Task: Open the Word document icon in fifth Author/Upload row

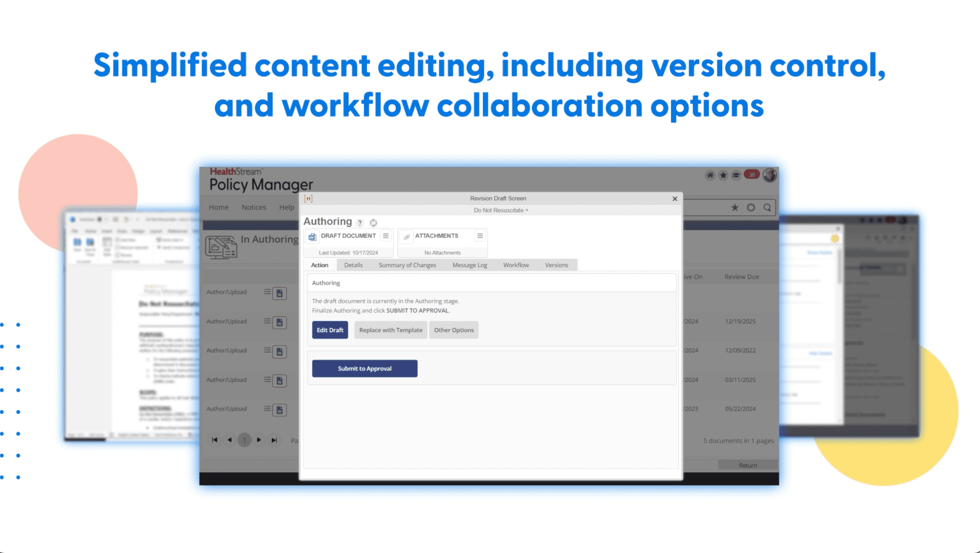Action: pos(280,410)
